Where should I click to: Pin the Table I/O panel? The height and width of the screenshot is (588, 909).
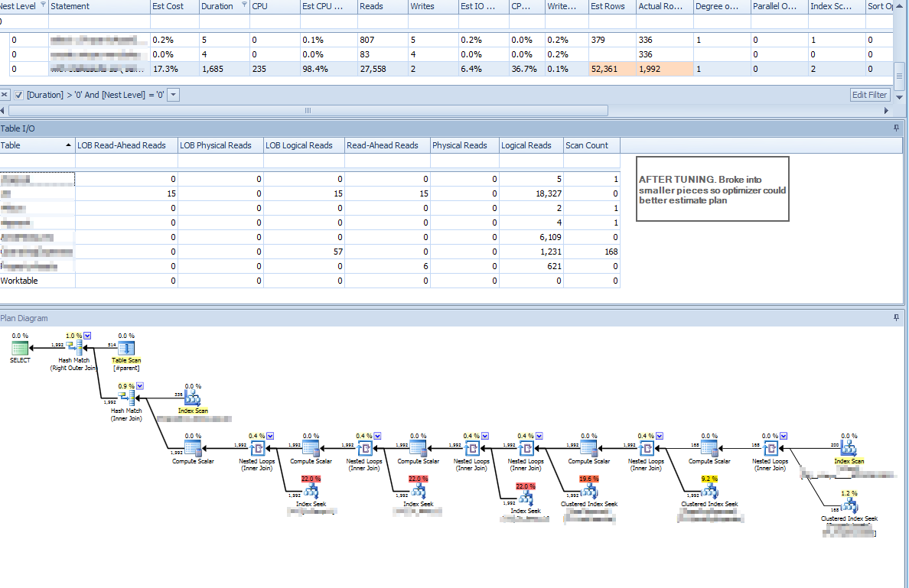pos(896,128)
